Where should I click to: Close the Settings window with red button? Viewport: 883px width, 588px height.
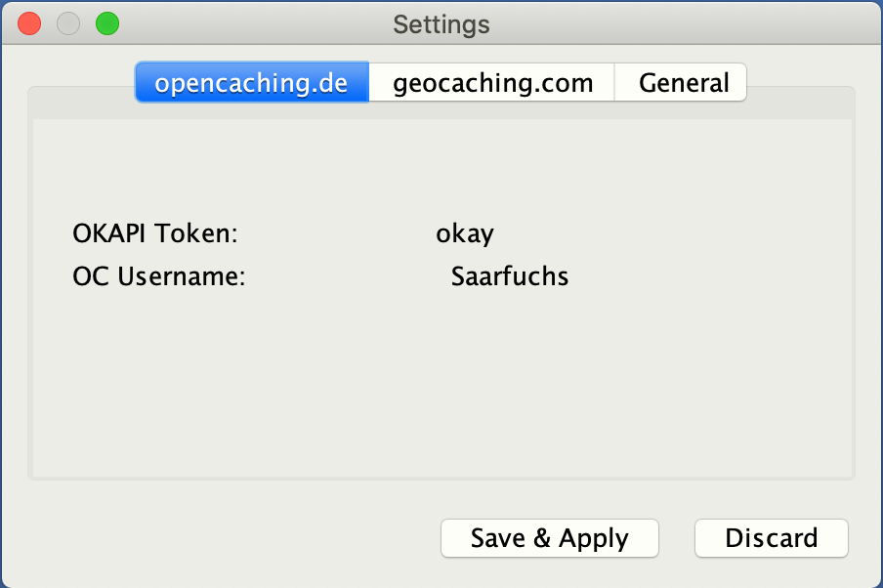click(x=29, y=24)
